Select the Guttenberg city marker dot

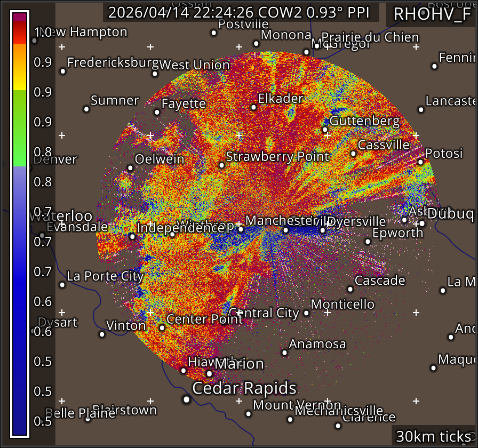325,129
